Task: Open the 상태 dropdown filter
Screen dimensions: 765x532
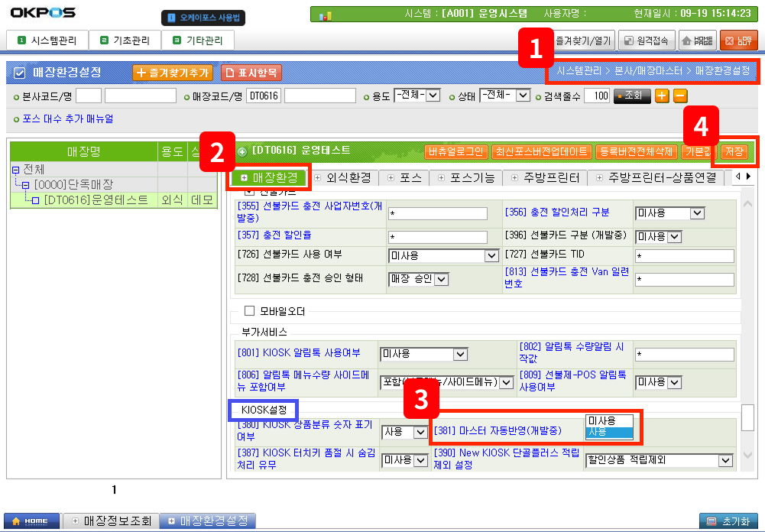Action: pyautogui.click(x=504, y=96)
